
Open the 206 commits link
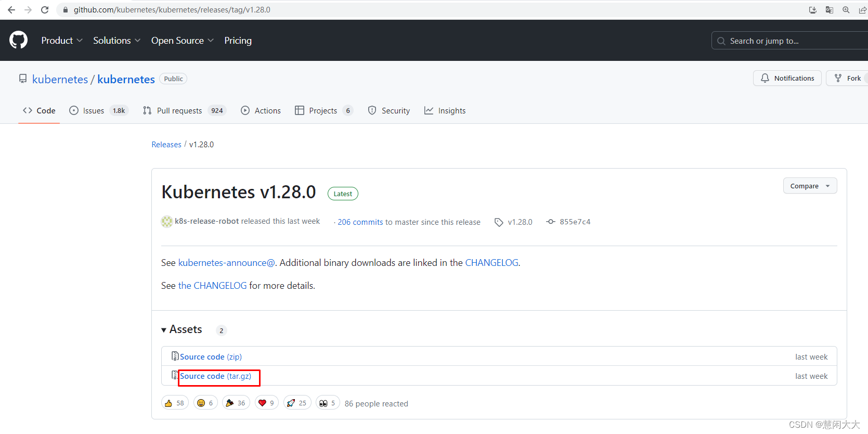(x=360, y=222)
